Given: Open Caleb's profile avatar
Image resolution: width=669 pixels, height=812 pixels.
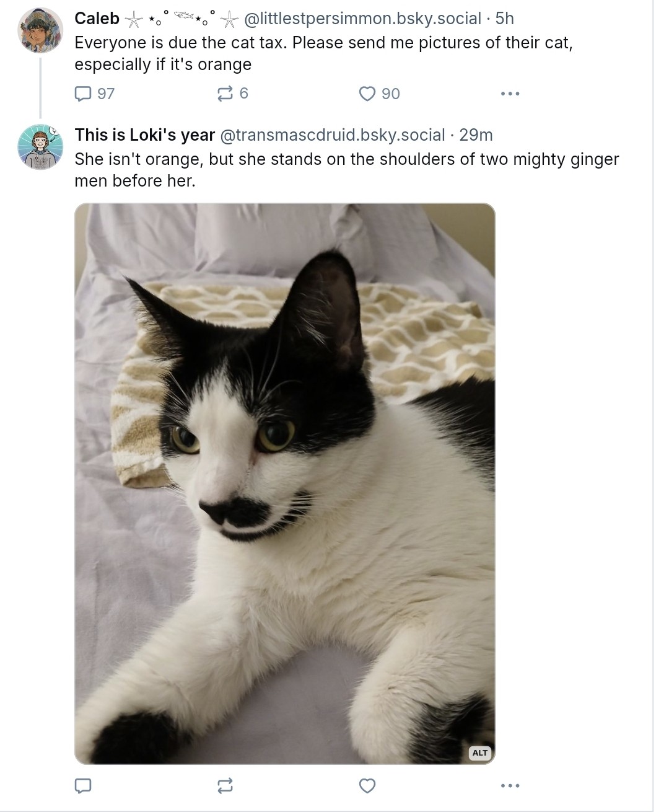Looking at the screenshot, I should 40,30.
